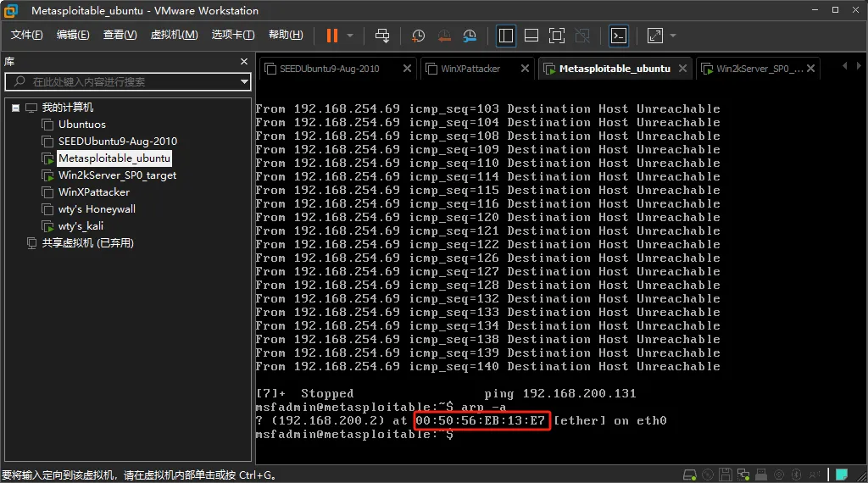868x483 pixels.
Task: Revert VM to the previous snapshot
Action: (x=444, y=36)
